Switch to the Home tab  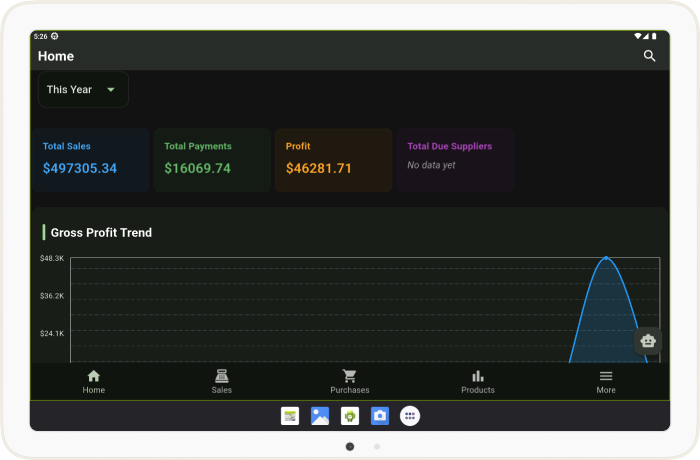(94, 382)
